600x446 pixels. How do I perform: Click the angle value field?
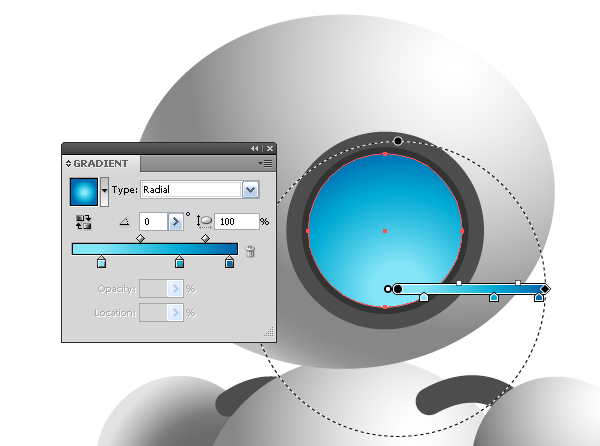coord(153,221)
